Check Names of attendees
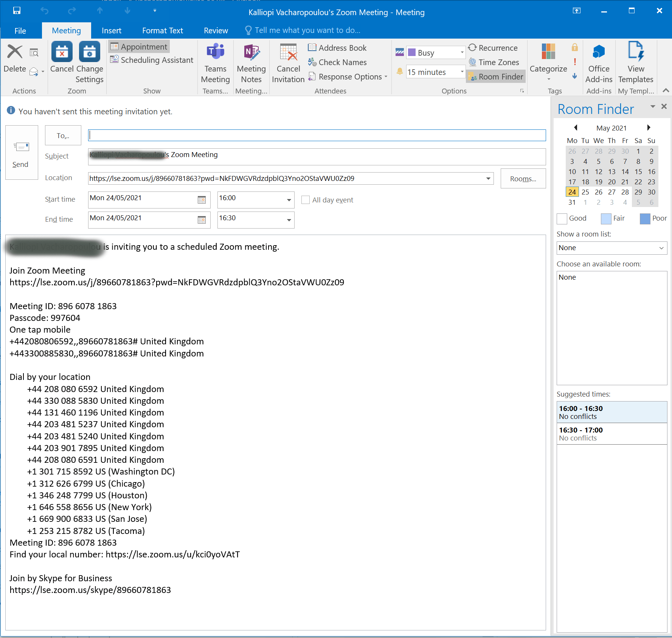Screen dimensions: 672x638 [x=338, y=62]
